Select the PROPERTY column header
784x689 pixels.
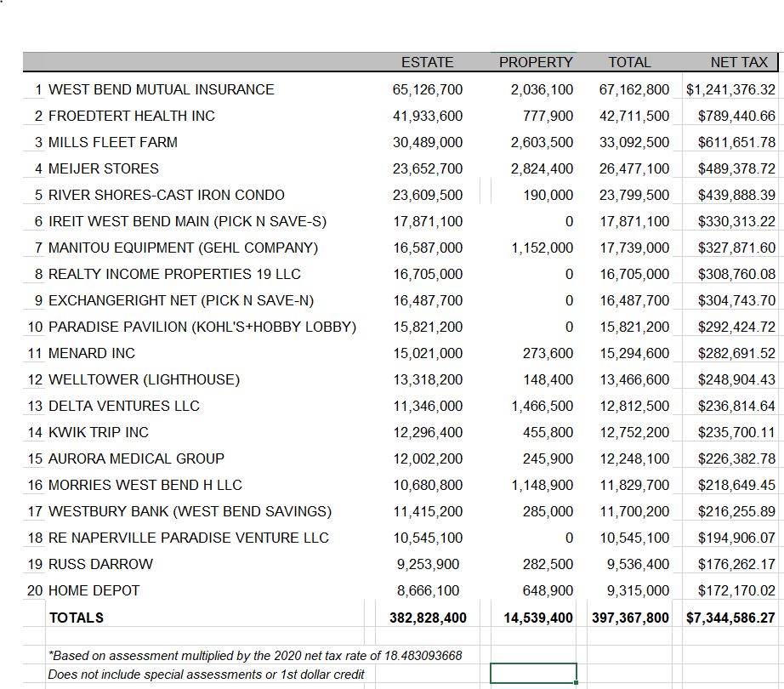(536, 62)
